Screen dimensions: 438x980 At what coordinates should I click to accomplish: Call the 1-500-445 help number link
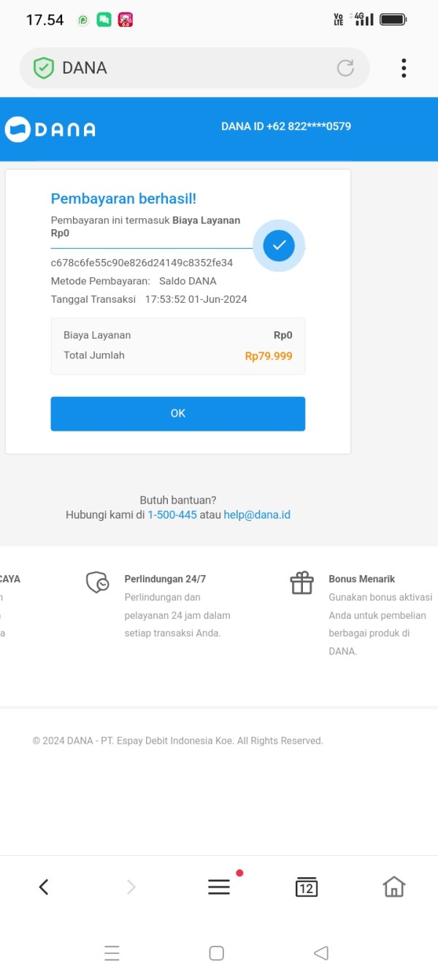click(172, 515)
